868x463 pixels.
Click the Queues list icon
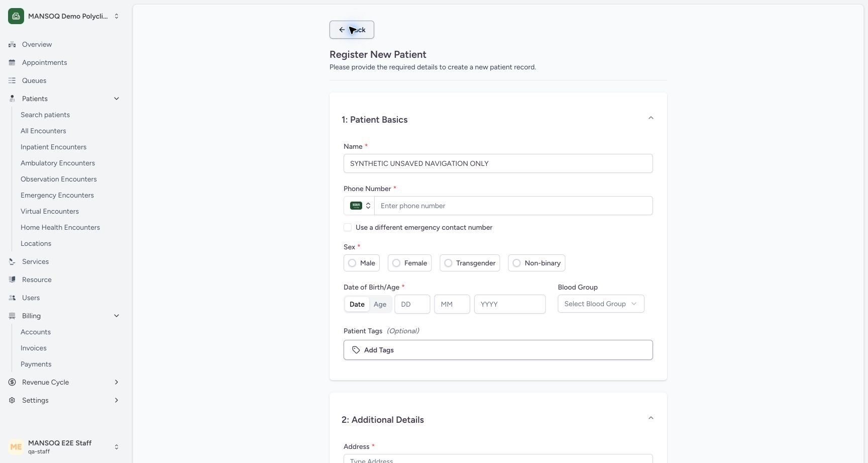[12, 80]
